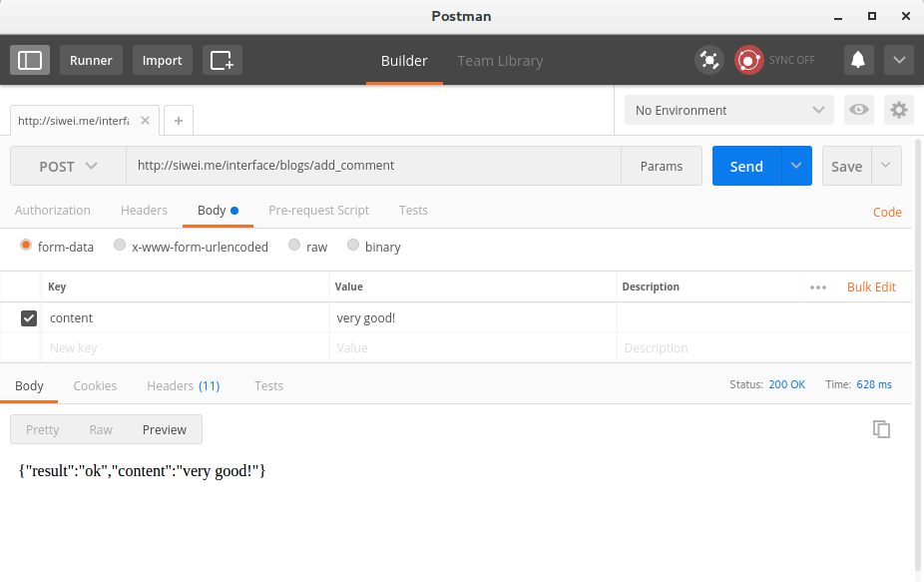Add a new request tab
The width and height of the screenshot is (924, 582).
tap(179, 120)
